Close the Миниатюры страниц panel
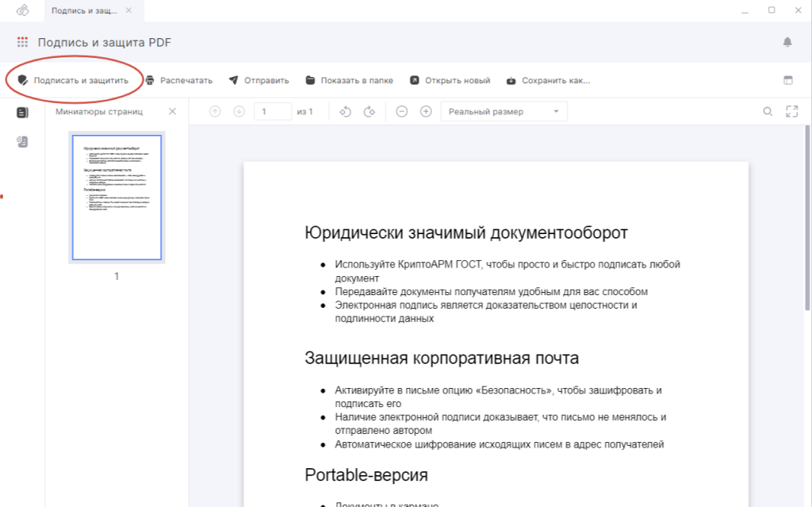Screen dimensions: 812x507 (172, 111)
